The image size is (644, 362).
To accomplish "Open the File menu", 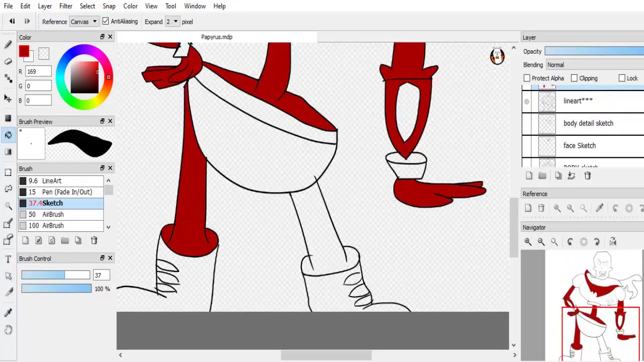I will coord(8,6).
